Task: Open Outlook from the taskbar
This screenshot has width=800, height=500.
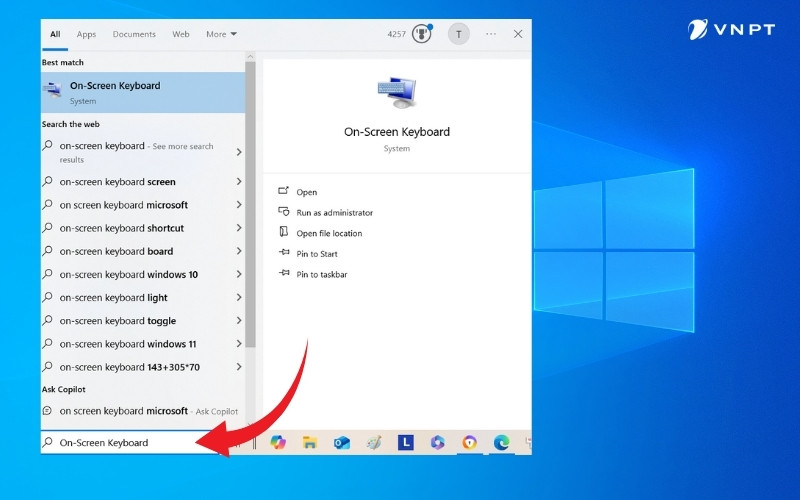Action: (341, 442)
